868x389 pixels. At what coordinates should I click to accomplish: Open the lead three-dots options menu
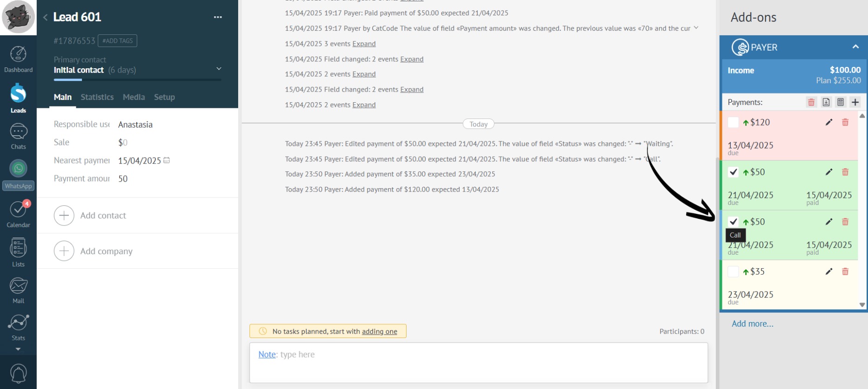[218, 17]
